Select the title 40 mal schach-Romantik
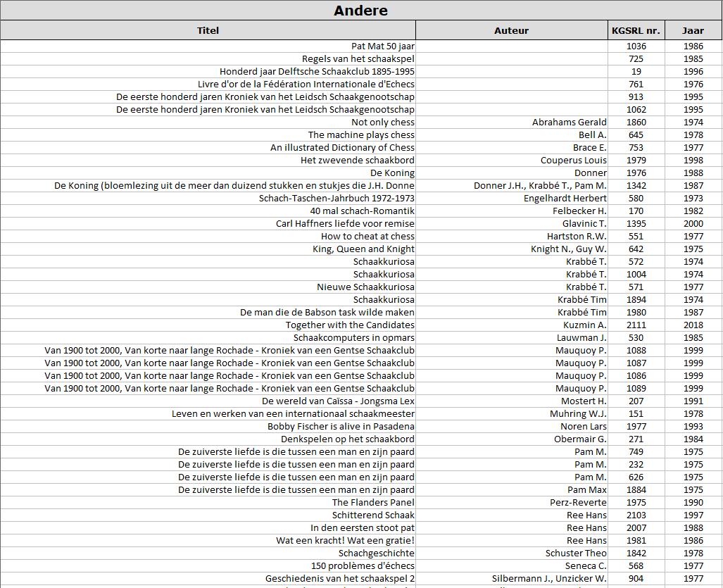The width and height of the screenshot is (723, 588). pos(362,211)
